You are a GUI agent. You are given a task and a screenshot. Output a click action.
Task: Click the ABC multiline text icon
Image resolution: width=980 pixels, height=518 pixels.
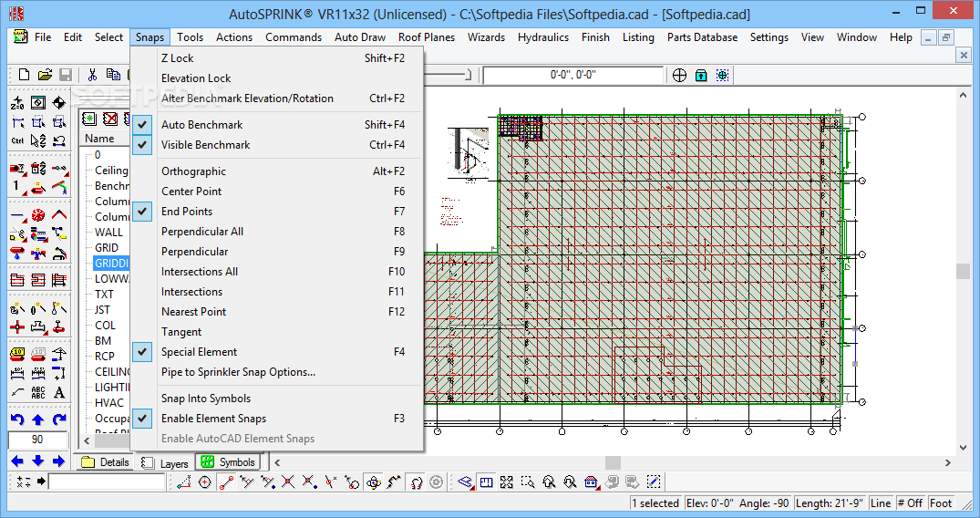pos(38,392)
